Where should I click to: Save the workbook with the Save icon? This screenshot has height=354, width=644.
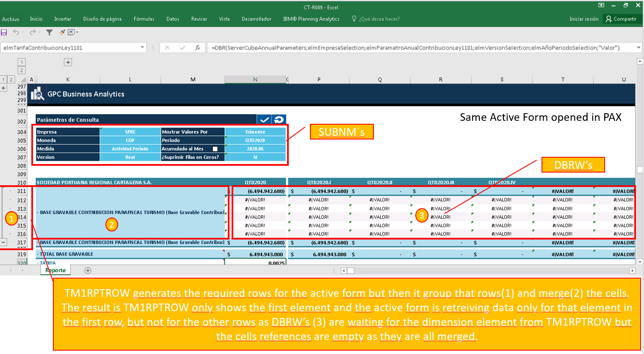click(4, 32)
